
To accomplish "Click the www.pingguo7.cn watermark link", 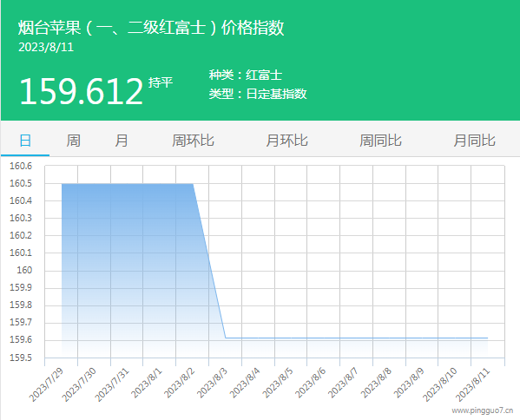I will 482,410.
